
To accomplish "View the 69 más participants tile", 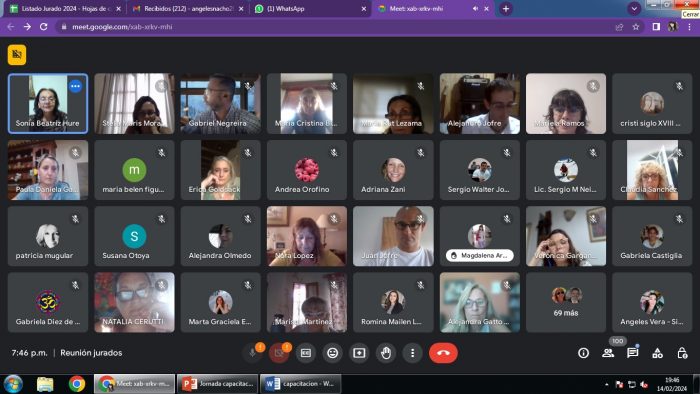I will (566, 302).
